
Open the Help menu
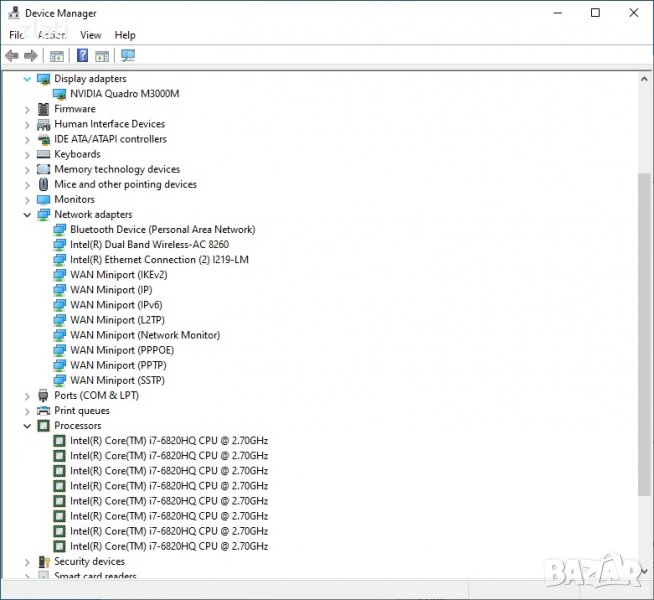[x=125, y=35]
